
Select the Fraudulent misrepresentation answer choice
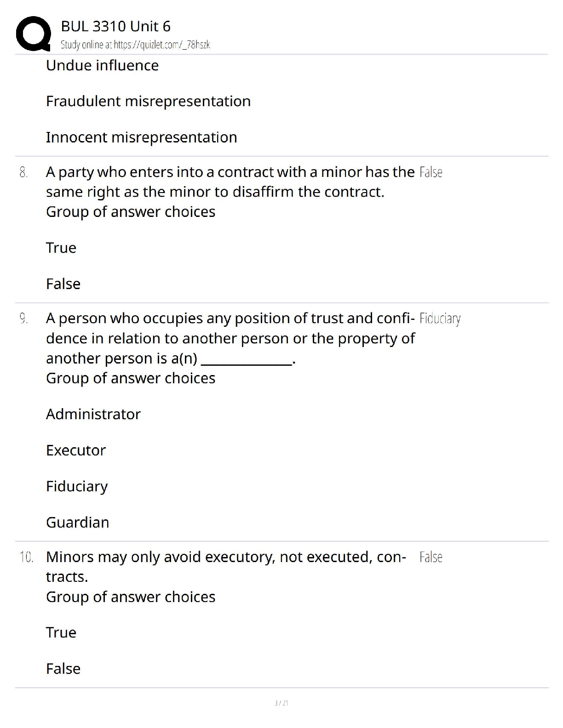click(148, 101)
